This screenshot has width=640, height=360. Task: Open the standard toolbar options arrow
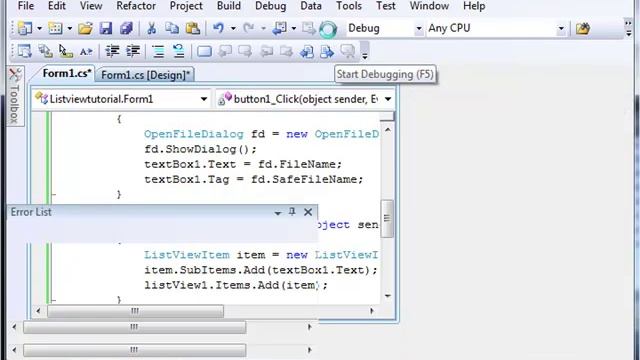pyautogui.click(x=628, y=28)
